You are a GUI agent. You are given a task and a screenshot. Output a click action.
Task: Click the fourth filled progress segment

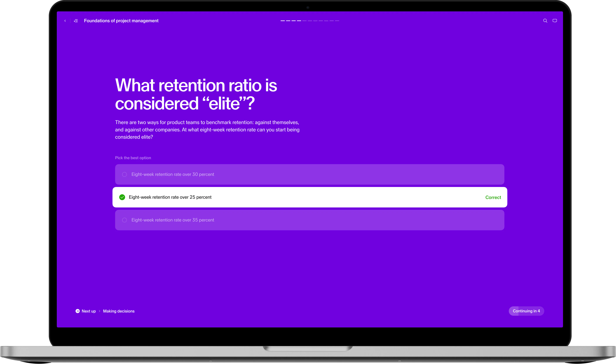point(299,21)
